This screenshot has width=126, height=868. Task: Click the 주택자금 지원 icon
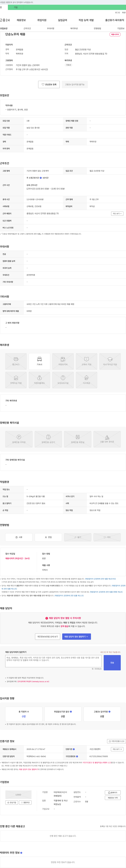click(16, 380)
